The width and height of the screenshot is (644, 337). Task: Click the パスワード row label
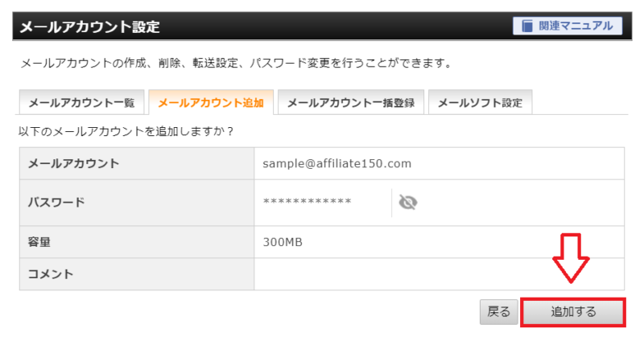tap(56, 203)
